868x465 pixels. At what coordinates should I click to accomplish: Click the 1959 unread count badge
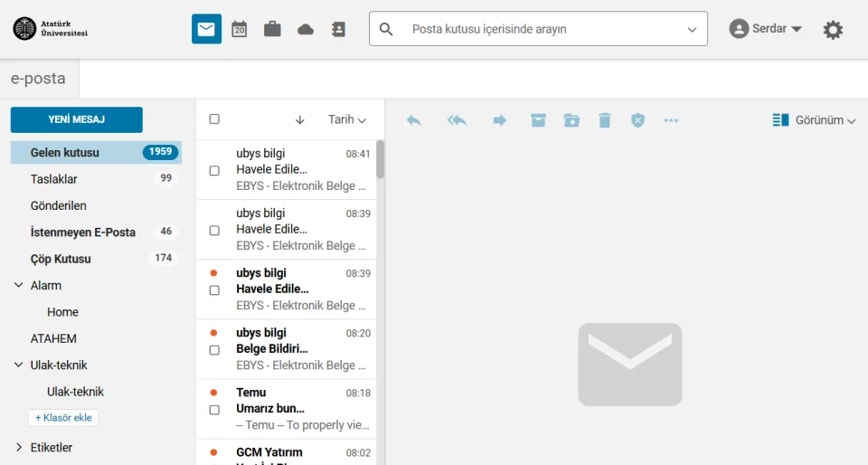click(161, 152)
